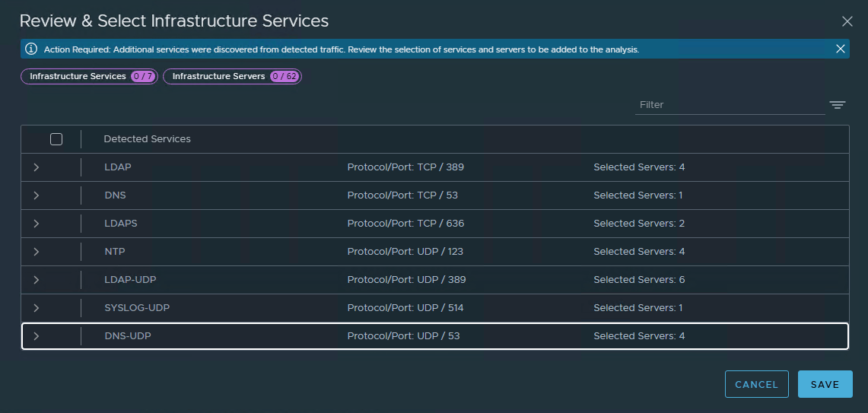Expand the NTP service row

37,252
